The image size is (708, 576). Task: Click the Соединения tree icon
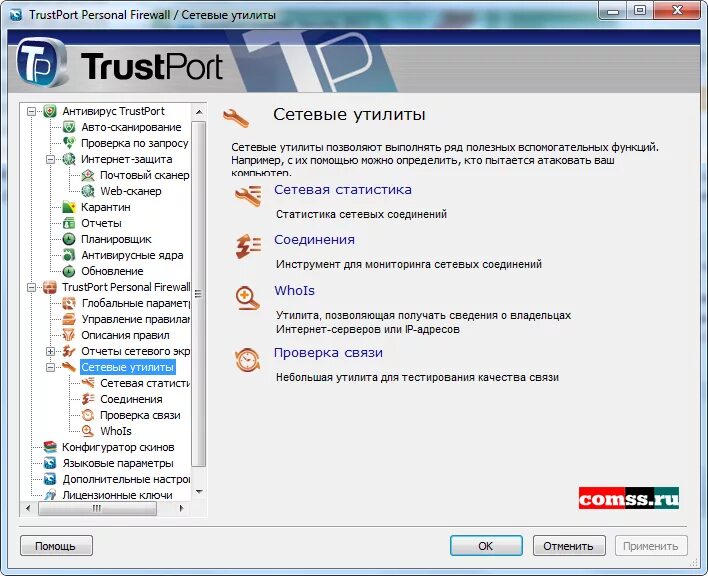pyautogui.click(x=88, y=399)
